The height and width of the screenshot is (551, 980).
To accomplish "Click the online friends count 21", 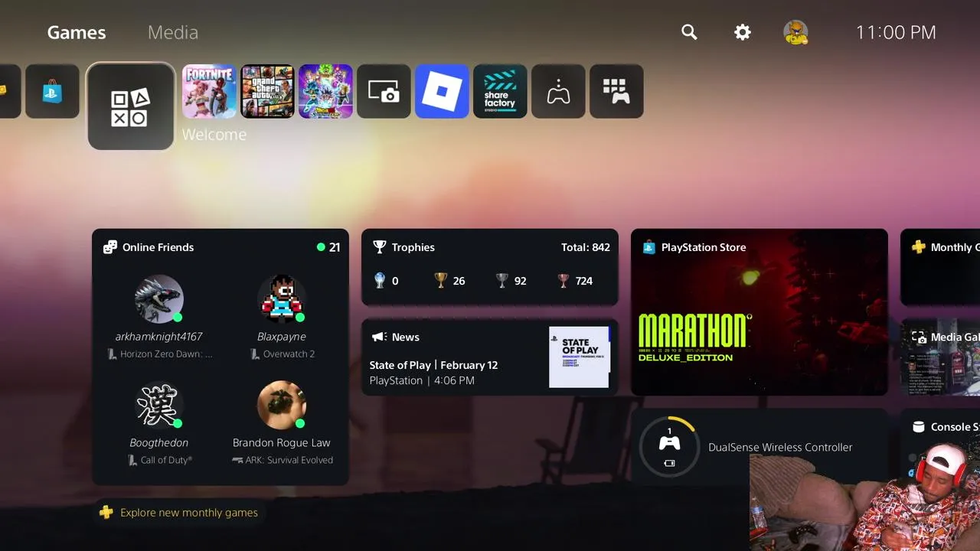I will 328,247.
